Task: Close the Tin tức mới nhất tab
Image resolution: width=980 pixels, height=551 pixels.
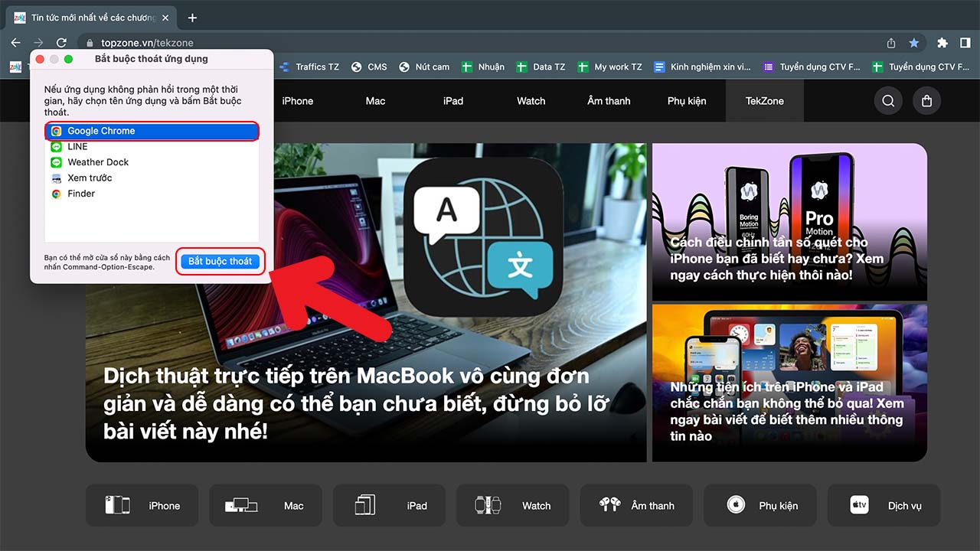Action: coord(165,18)
